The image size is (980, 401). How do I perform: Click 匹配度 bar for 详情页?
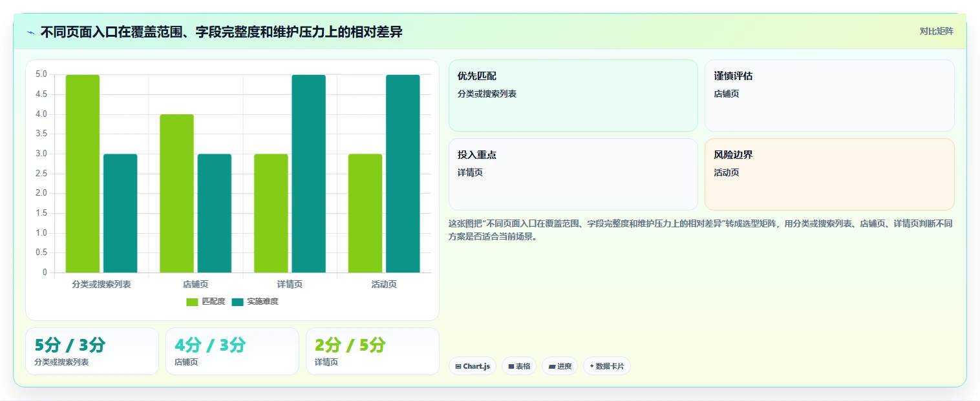coord(271,213)
